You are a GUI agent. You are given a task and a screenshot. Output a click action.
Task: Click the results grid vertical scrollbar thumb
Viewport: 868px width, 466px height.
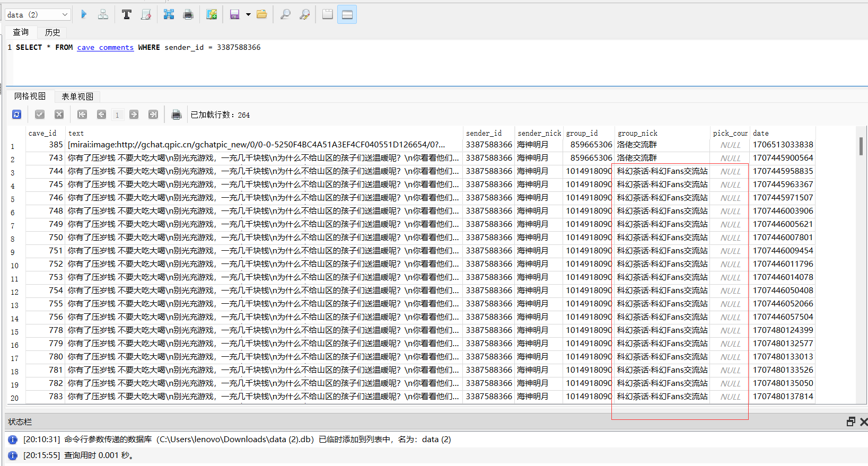pos(861,146)
